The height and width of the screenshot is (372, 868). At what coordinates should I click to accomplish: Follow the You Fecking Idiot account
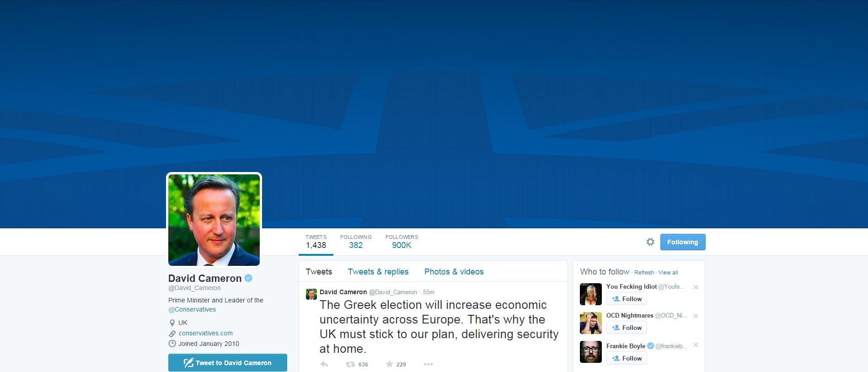(627, 299)
